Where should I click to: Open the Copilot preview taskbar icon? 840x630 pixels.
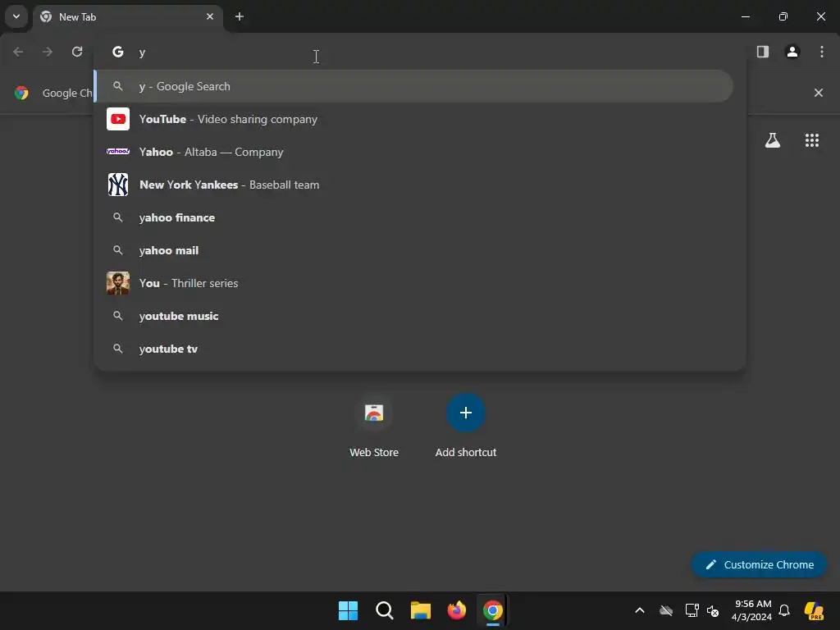pos(814,610)
